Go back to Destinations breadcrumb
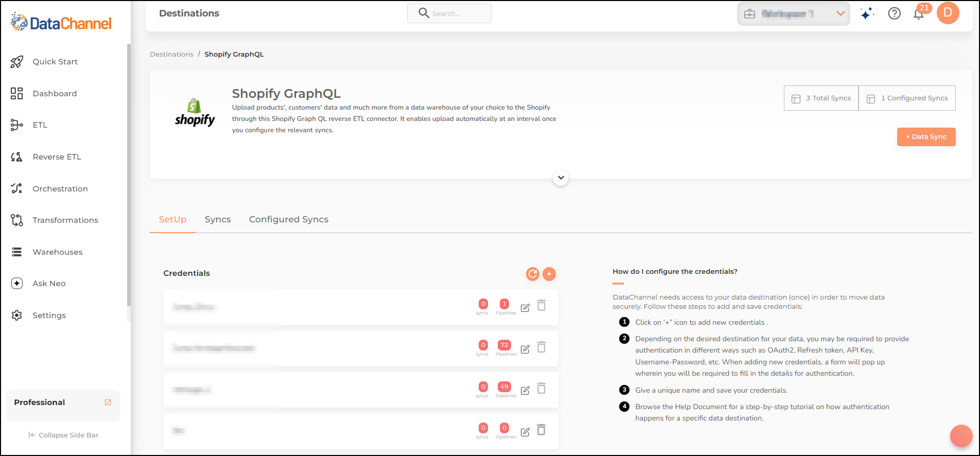 coord(171,54)
